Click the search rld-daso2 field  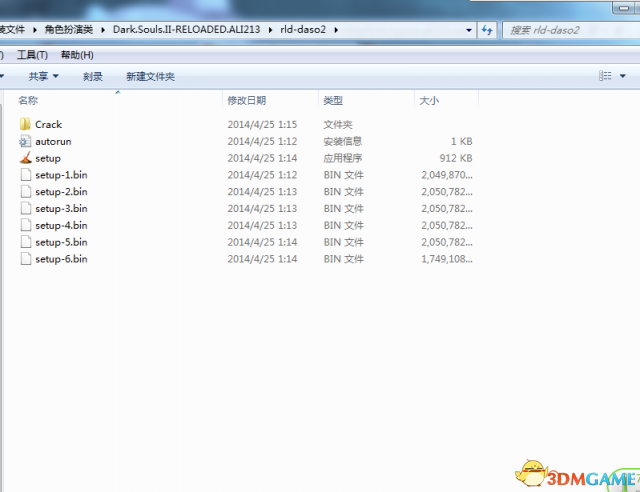click(x=571, y=30)
